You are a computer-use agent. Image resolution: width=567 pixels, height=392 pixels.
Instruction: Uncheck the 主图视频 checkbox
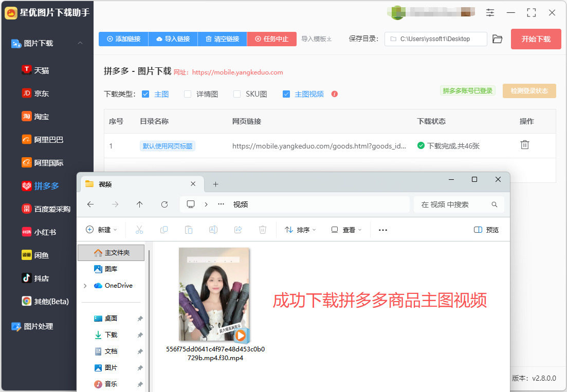point(286,94)
